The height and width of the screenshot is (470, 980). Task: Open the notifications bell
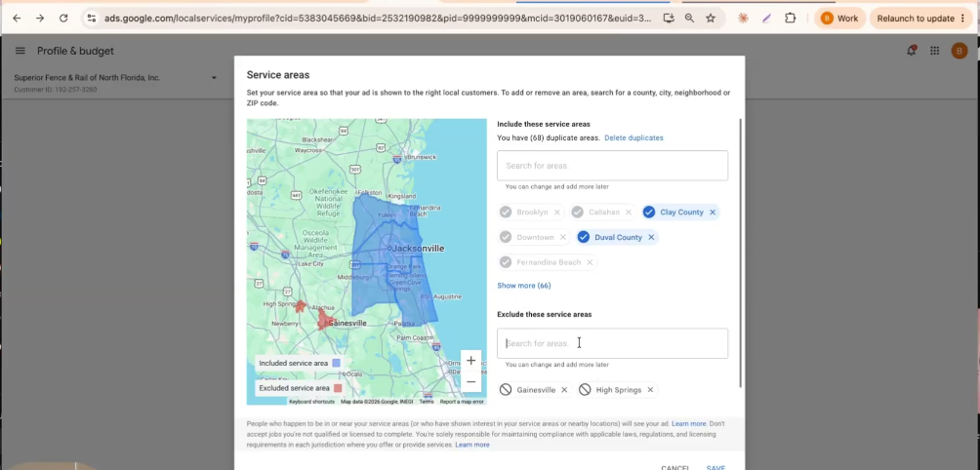(x=912, y=51)
